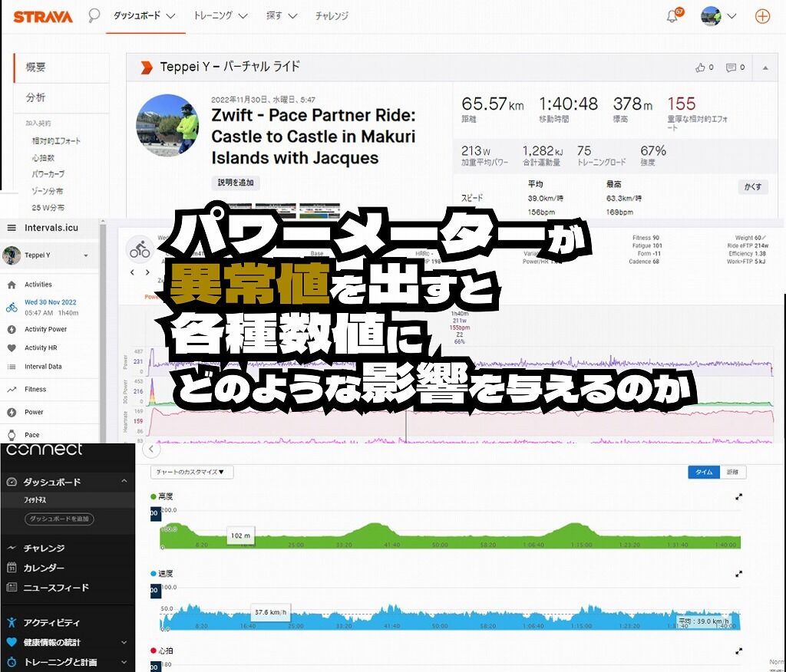Open 25 W分布 in Strava sidebar
Viewport: 786px width, 672px height.
pyautogui.click(x=48, y=207)
